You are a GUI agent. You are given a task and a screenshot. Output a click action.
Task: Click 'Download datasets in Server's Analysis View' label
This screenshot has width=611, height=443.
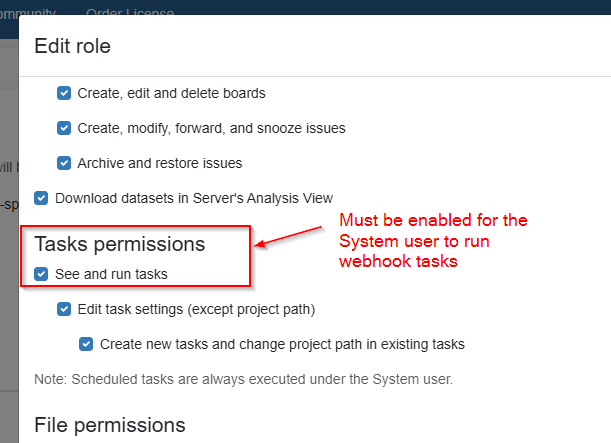coord(193,198)
